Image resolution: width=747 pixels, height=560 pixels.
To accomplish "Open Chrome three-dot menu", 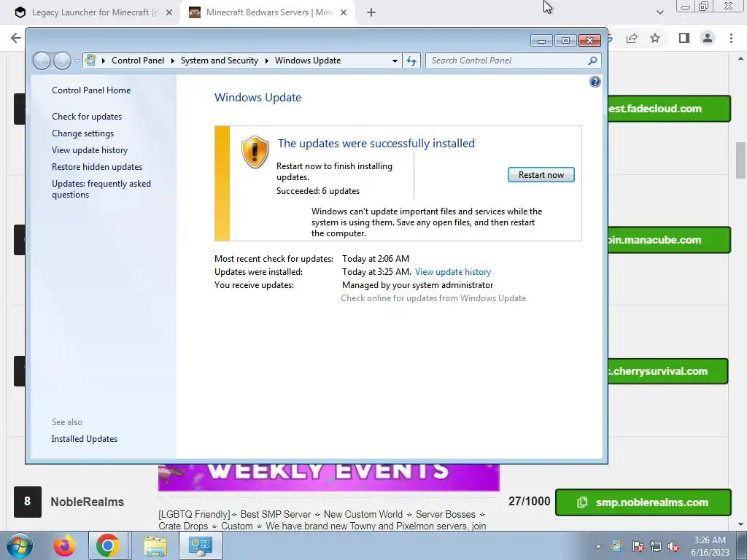I will pos(731,38).
